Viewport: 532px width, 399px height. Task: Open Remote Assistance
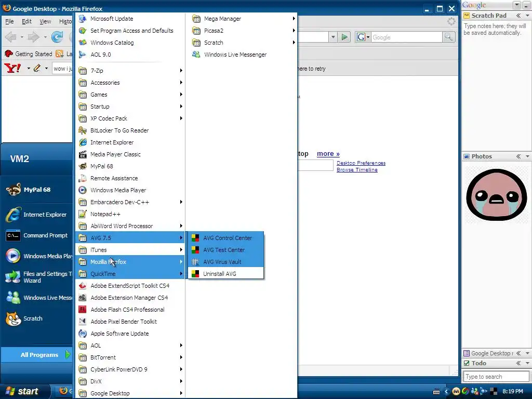click(x=130, y=178)
